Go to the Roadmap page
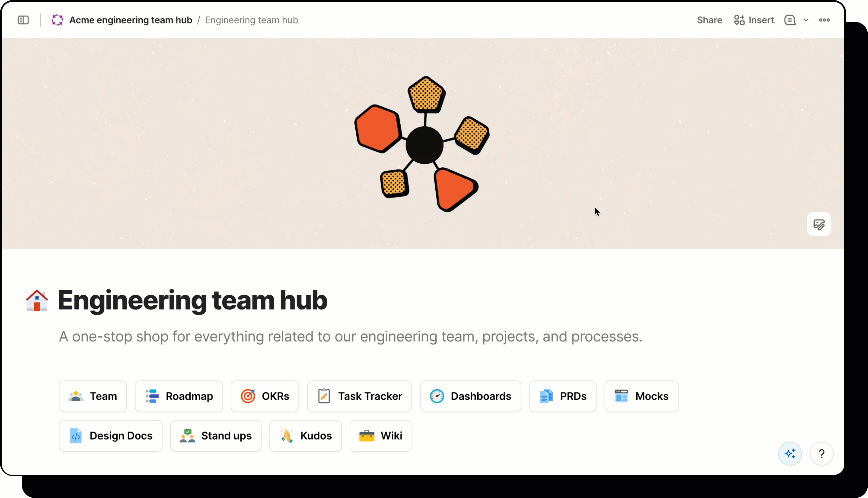Viewport: 868px width, 498px height. (179, 396)
